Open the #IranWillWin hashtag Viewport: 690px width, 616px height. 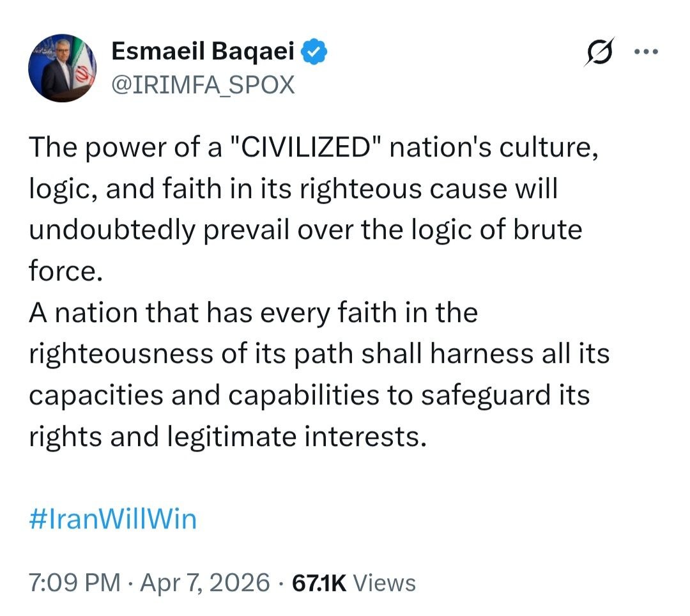point(112,519)
